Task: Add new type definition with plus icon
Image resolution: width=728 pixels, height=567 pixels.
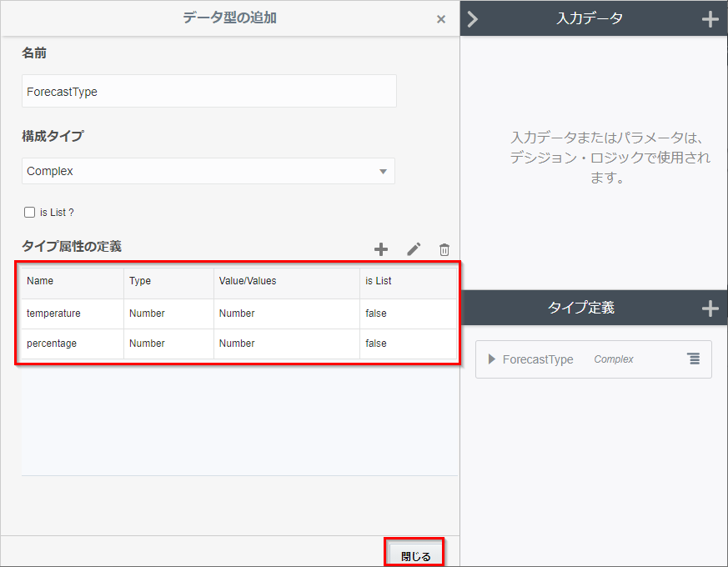Action: [x=710, y=309]
